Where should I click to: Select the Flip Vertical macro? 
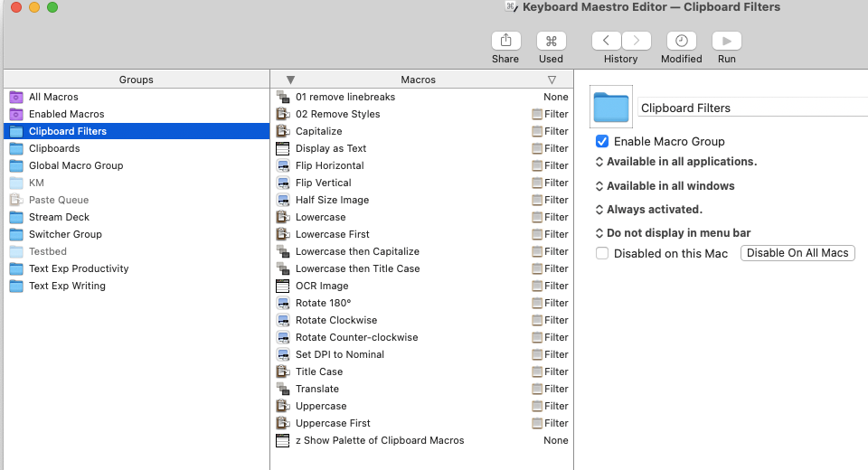pyautogui.click(x=422, y=183)
